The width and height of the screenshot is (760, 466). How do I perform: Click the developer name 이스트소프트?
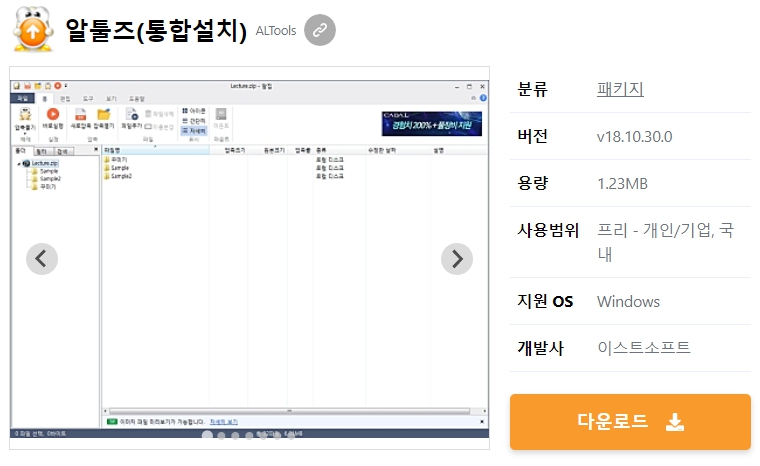[644, 348]
